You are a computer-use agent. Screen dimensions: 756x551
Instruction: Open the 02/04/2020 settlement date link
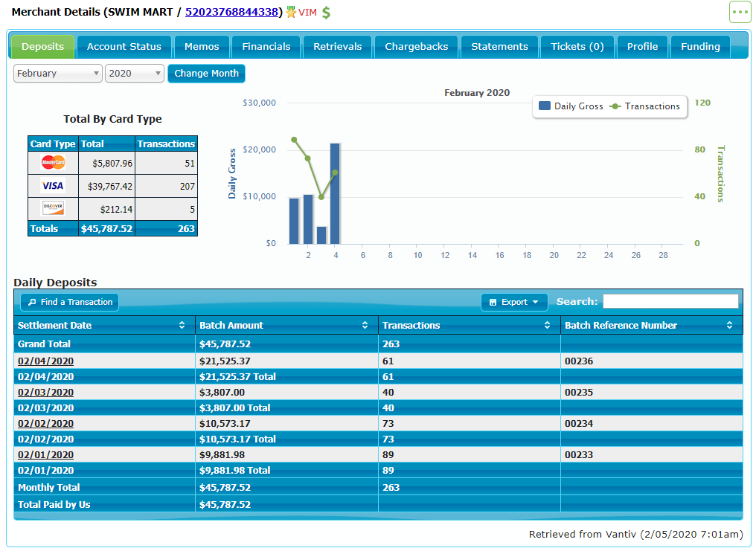click(45, 361)
